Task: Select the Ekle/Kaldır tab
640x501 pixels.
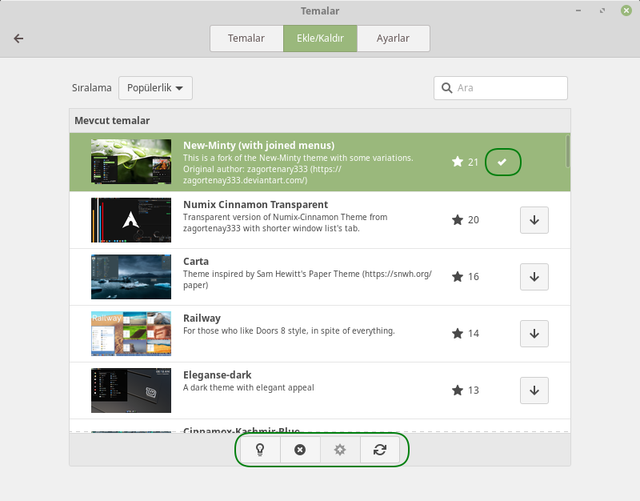Action: (320, 38)
